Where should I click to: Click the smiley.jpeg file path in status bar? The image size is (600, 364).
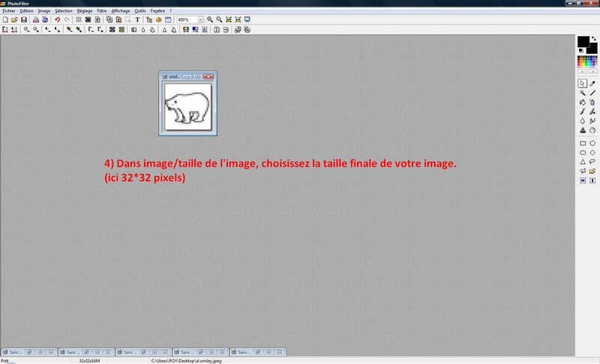pyautogui.click(x=186, y=360)
